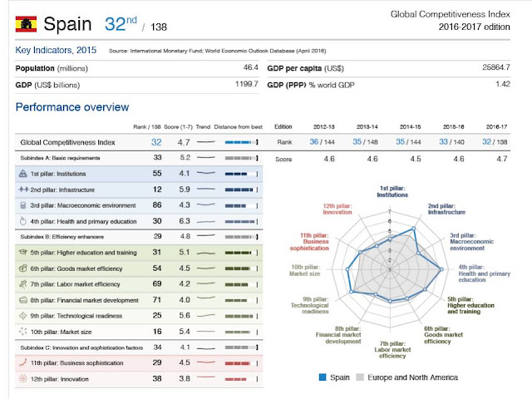Click the Macroeconomic environment pillar icon

(x=23, y=204)
